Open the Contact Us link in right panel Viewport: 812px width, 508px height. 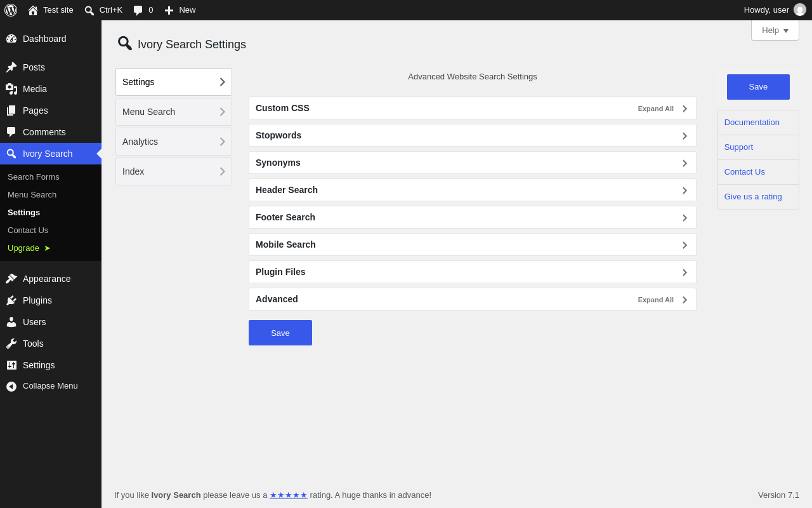click(x=745, y=172)
